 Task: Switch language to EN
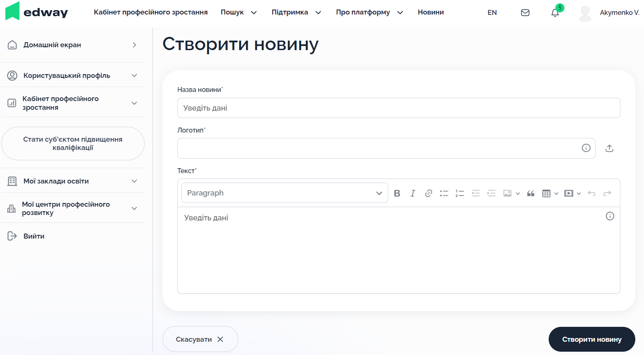point(492,12)
